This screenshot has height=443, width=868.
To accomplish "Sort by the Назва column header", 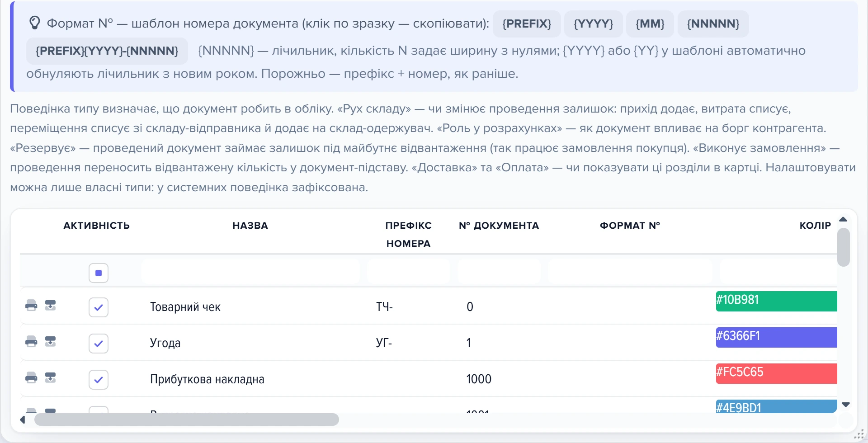I will tap(250, 226).
